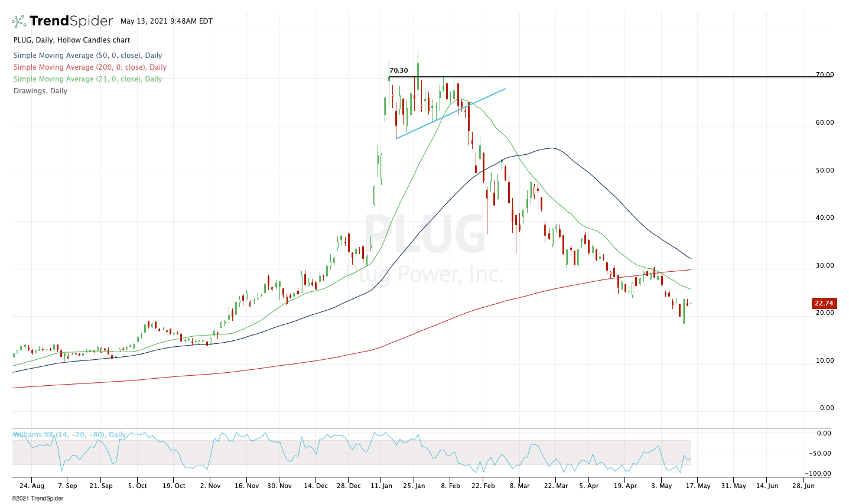Click the red 22.74 current price tag

tap(824, 303)
